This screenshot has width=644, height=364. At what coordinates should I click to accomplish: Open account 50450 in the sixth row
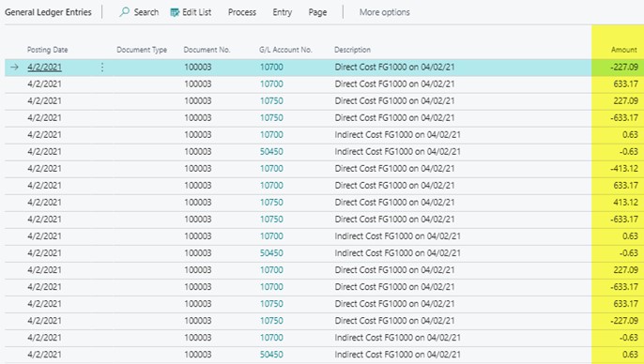pos(271,151)
